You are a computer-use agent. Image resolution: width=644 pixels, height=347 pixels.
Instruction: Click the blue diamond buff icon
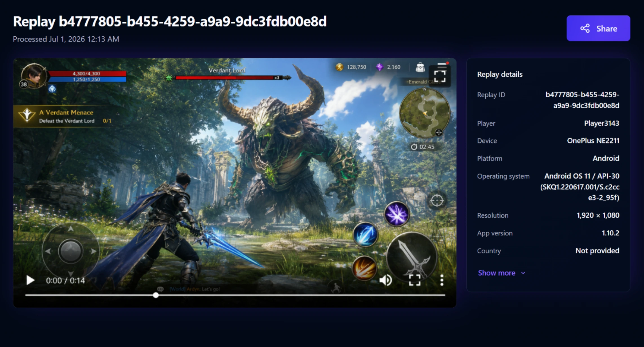point(52,89)
